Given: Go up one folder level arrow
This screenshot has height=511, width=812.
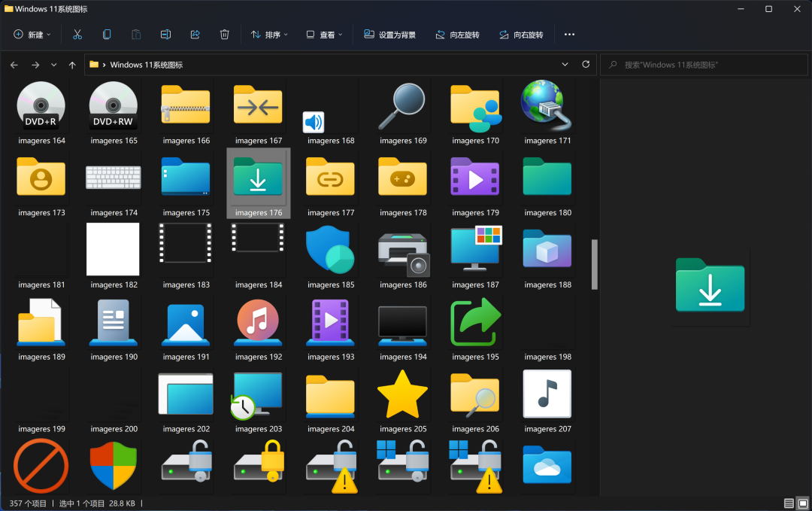Looking at the screenshot, I should click(x=72, y=65).
